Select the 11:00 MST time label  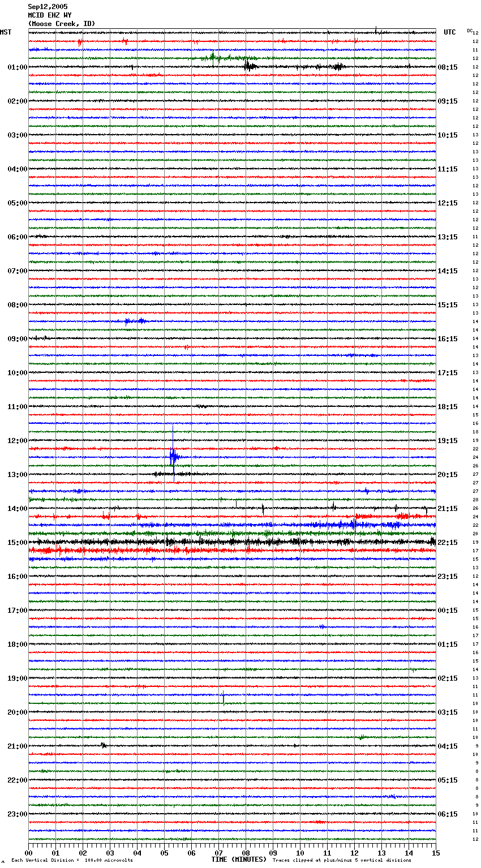[18, 407]
